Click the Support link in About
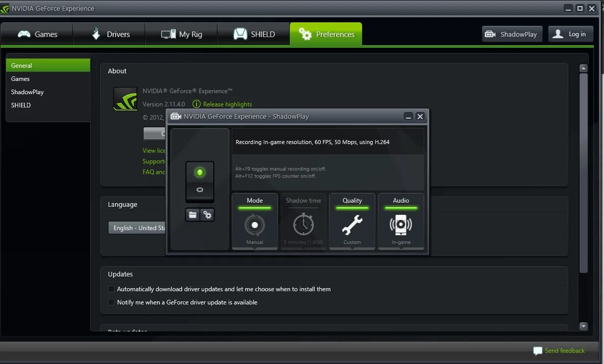604x364 pixels. pos(154,161)
